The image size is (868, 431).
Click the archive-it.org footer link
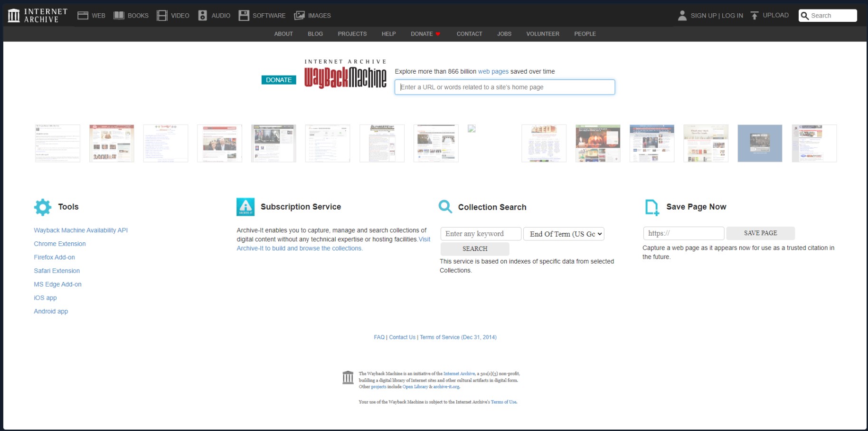click(446, 387)
